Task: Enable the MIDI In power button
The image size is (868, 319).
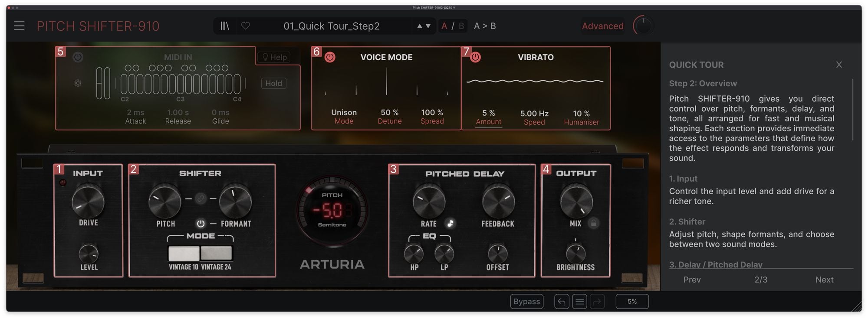Action: [x=78, y=57]
